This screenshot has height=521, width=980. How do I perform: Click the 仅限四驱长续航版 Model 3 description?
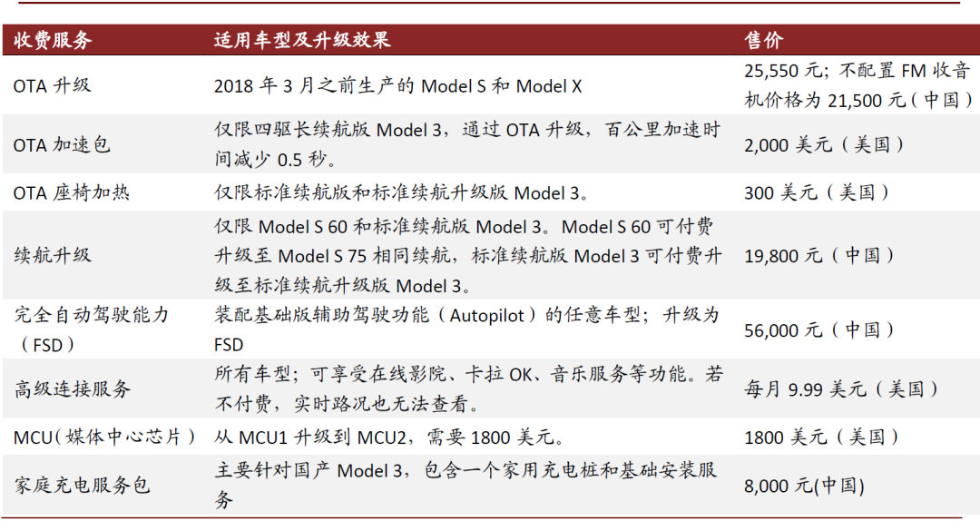coord(467,144)
